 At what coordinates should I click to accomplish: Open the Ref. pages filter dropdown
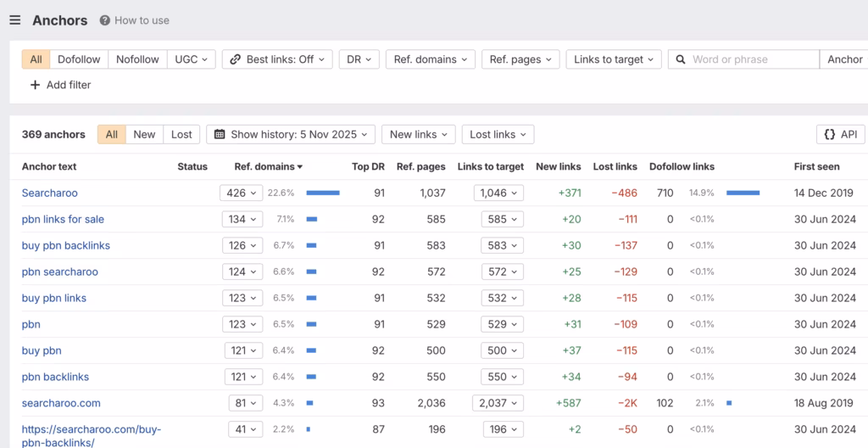click(x=521, y=59)
